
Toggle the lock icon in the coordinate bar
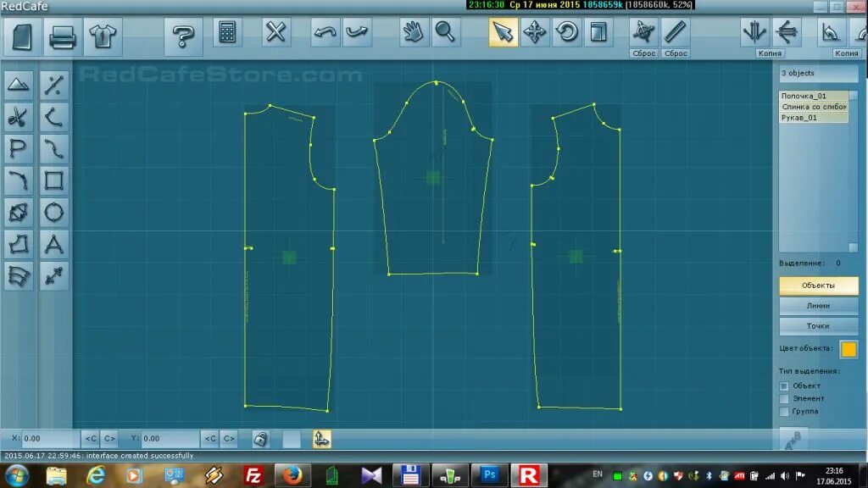click(x=260, y=439)
